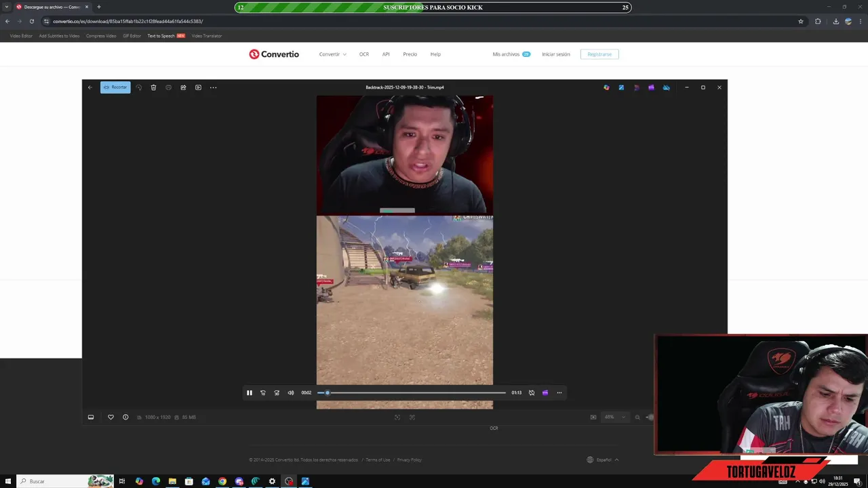868x488 pixels.
Task: Click Iniciar sesión link
Action: [556, 54]
